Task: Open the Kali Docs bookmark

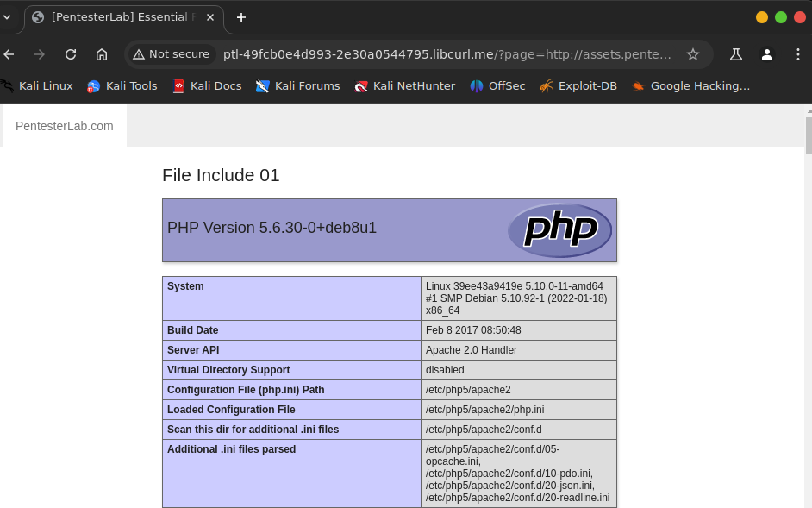Action: pyautogui.click(x=207, y=86)
